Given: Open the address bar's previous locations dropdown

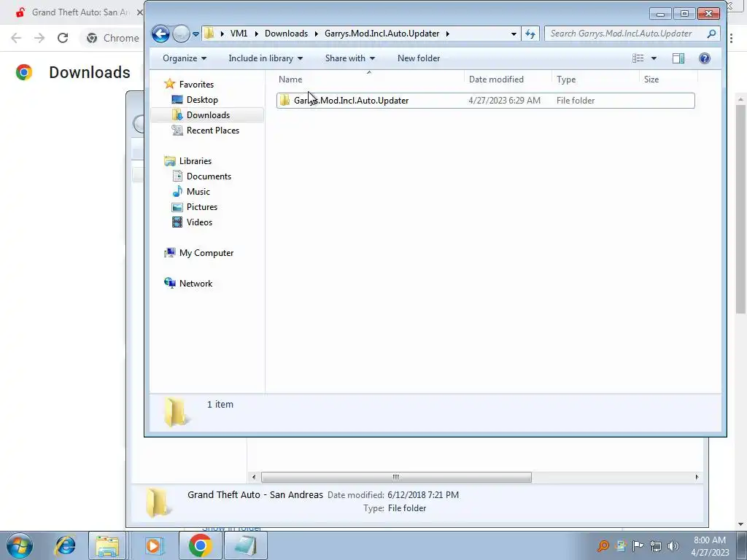Looking at the screenshot, I should (514, 34).
